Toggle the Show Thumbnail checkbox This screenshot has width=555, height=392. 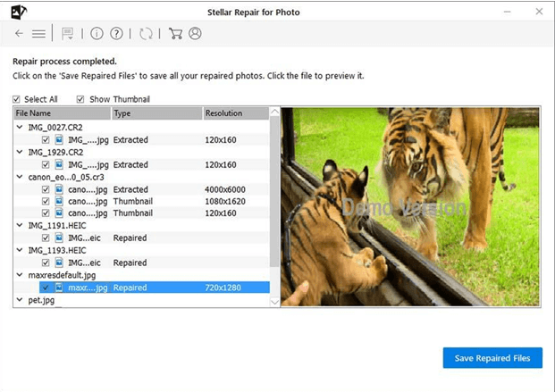81,99
